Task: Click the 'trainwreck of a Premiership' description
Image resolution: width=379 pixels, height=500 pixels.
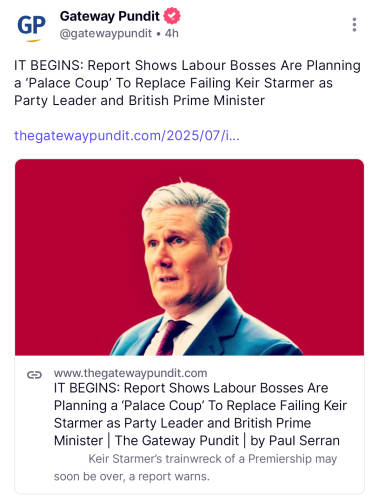Action: coord(212,459)
